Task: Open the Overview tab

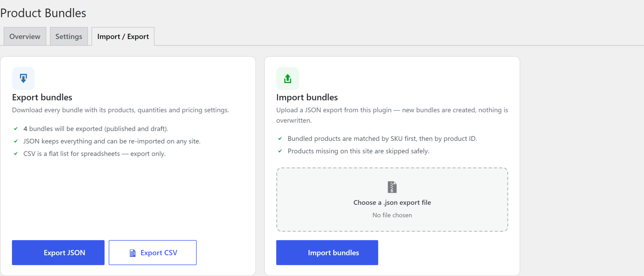Action: [25, 37]
